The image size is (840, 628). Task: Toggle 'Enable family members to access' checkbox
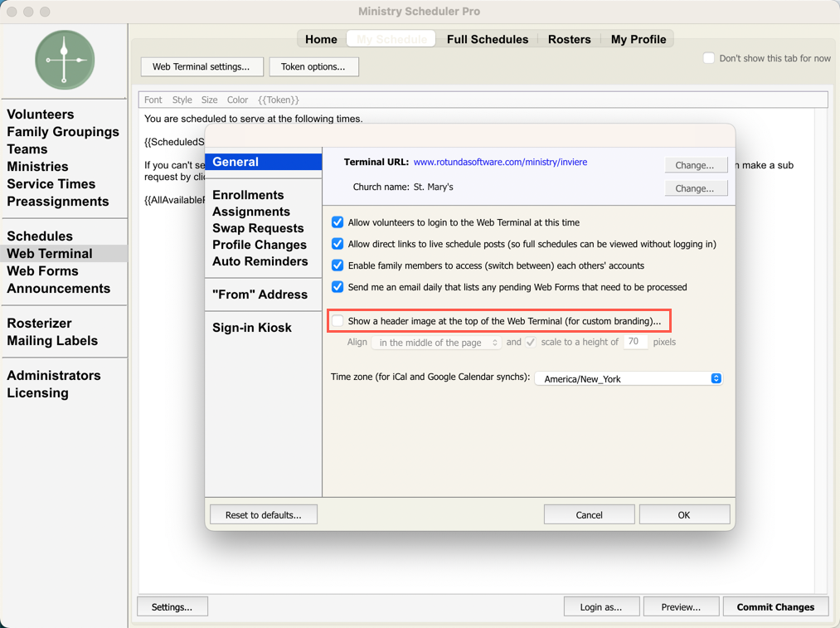337,265
